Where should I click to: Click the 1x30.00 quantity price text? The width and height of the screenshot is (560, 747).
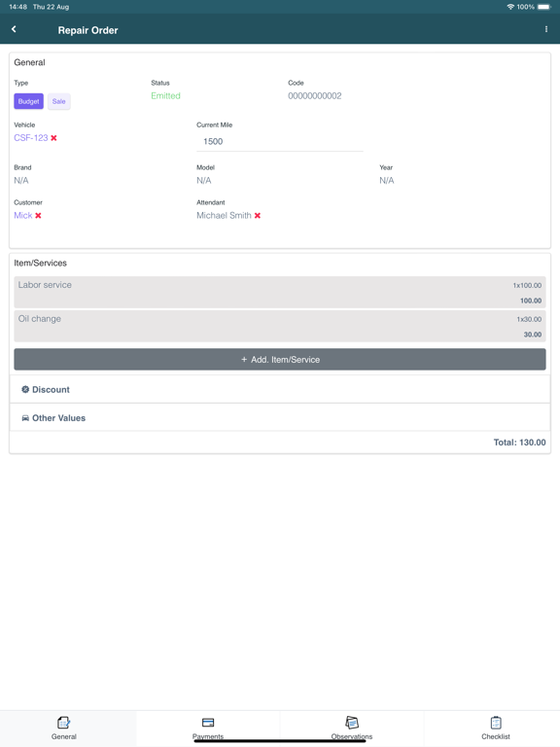[x=529, y=319]
